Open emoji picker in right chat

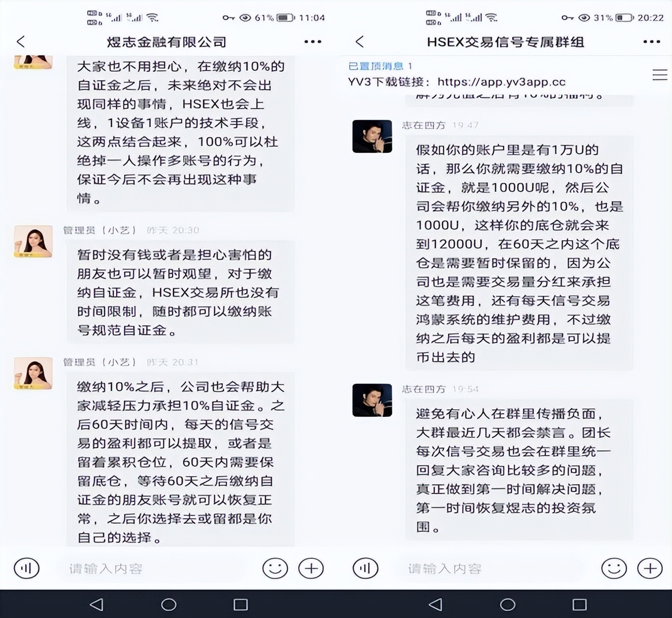point(614,568)
